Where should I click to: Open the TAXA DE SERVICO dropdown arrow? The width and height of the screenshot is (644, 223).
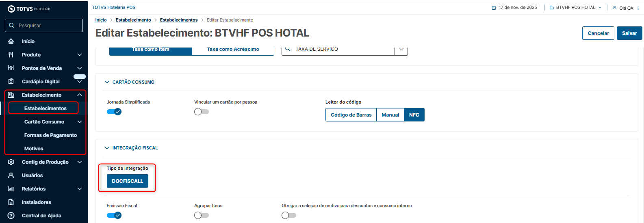coord(401,49)
